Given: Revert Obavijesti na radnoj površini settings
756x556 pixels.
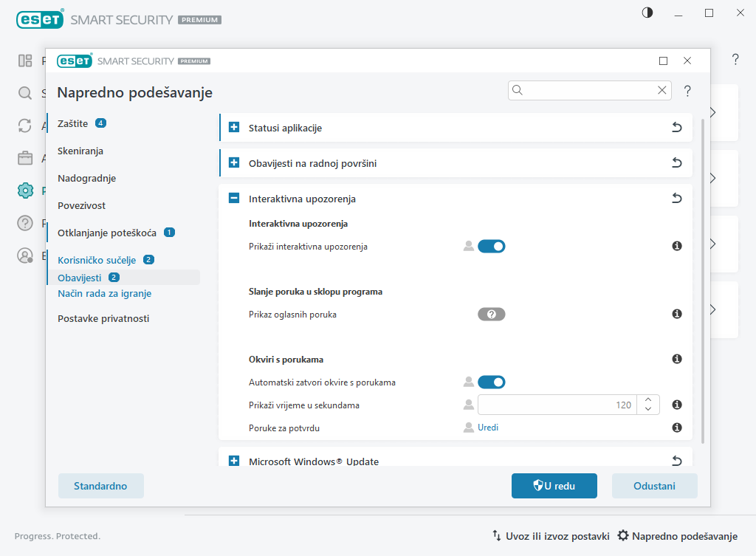Looking at the screenshot, I should tap(676, 163).
